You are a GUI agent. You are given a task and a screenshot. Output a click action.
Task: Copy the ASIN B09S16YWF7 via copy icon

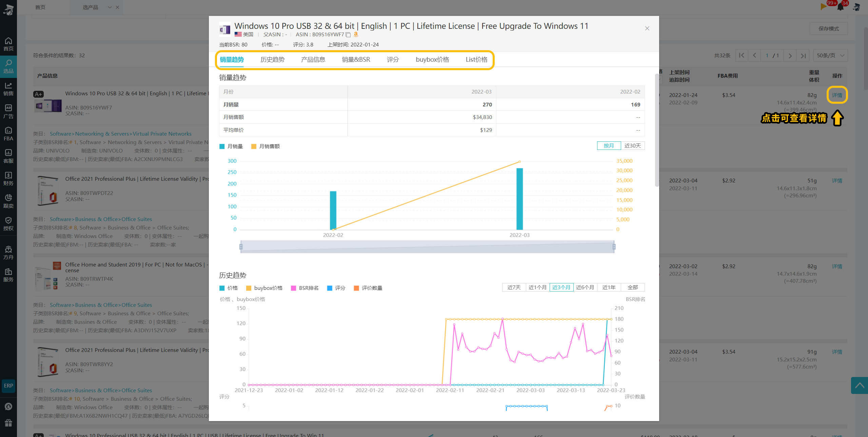point(348,35)
